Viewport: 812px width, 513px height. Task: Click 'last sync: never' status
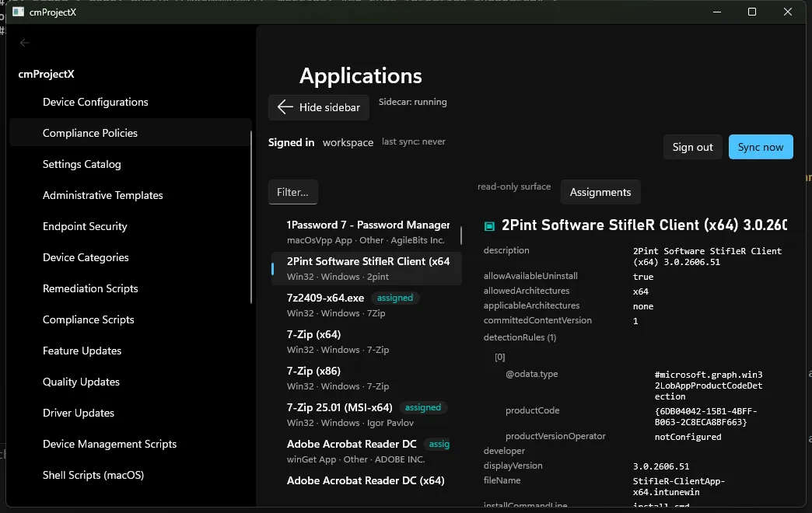[414, 141]
